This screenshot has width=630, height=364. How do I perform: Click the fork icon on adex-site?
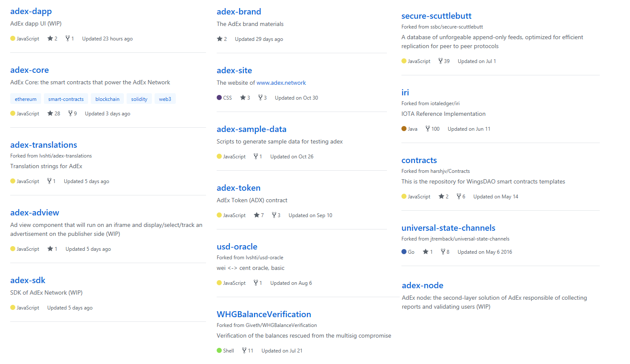[x=260, y=97]
